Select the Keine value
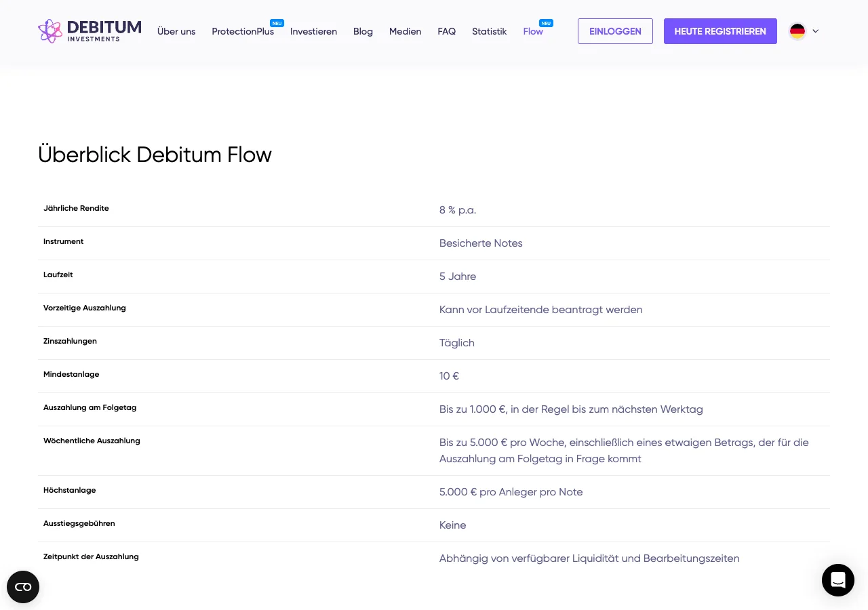Image resolution: width=868 pixels, height=610 pixels. click(x=453, y=525)
